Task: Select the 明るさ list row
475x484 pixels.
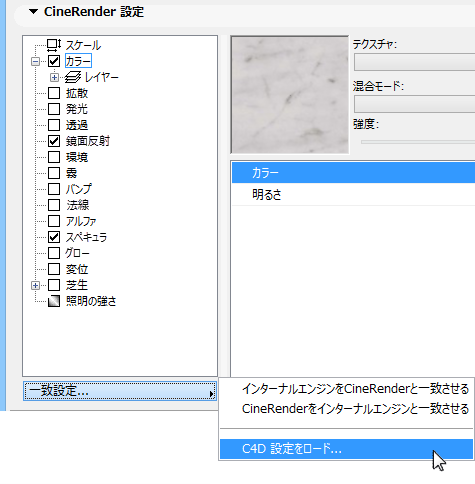Action: [353, 194]
